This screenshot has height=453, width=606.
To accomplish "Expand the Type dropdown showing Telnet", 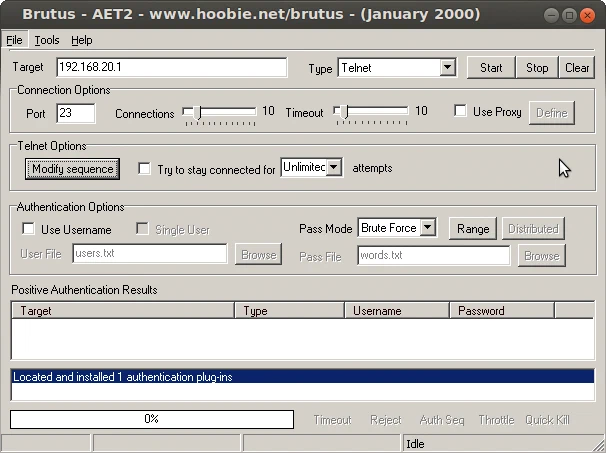I will 447,68.
